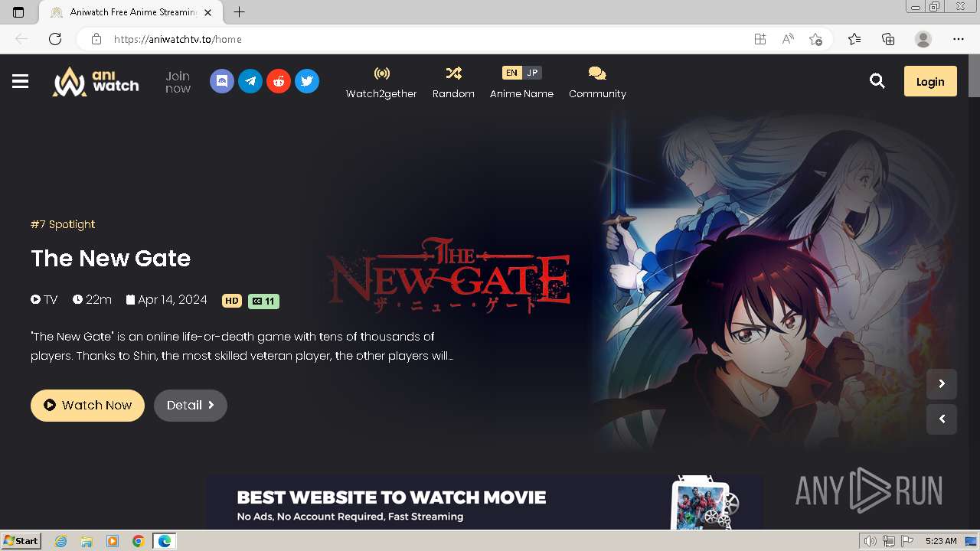Start The New Gate with Watch Now
This screenshot has height=551, width=980.
87,405
